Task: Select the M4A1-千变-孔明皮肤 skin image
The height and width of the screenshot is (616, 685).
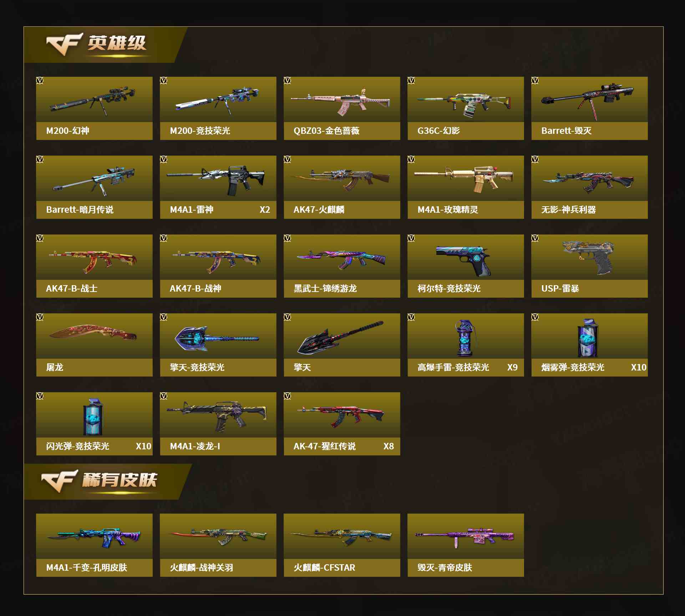Action: tap(94, 537)
